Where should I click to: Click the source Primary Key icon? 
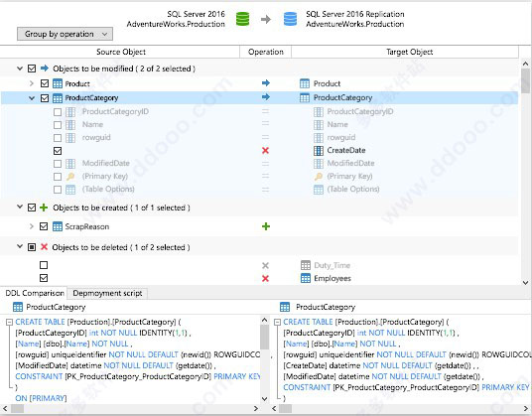click(70, 177)
